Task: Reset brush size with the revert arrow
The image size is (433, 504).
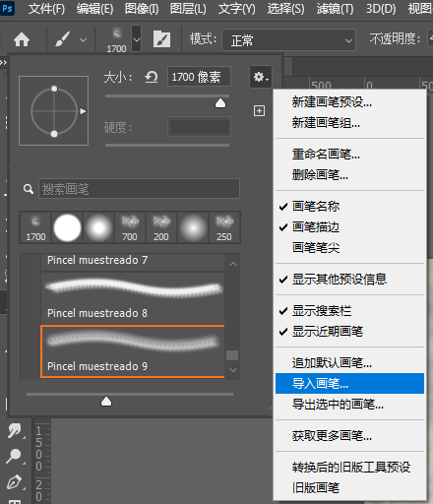Action: pyautogui.click(x=152, y=78)
